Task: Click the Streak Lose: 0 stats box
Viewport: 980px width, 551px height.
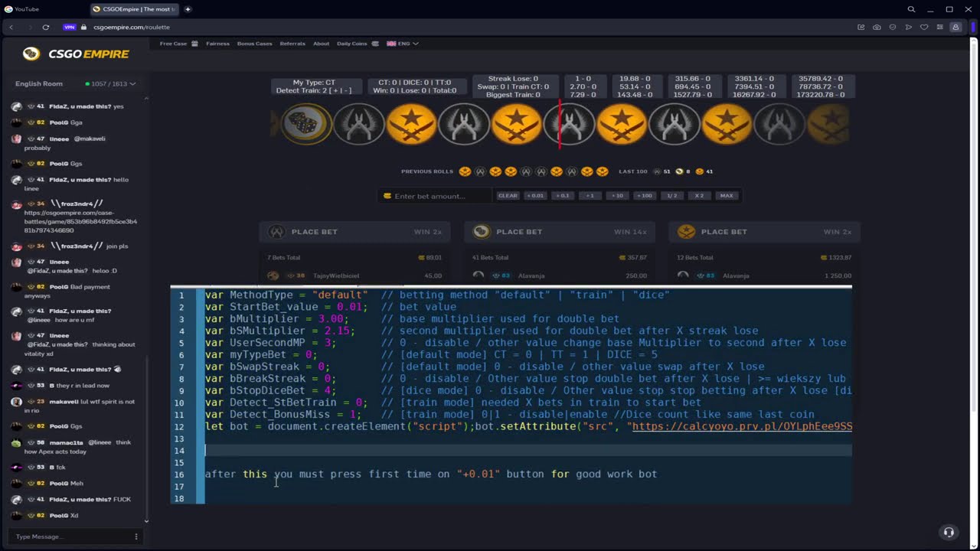Action: (x=514, y=86)
